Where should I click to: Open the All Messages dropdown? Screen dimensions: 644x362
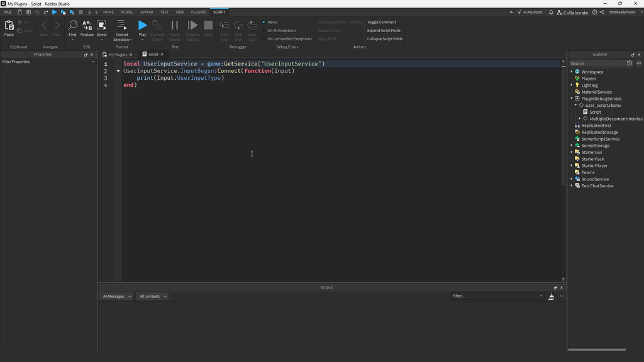click(x=117, y=296)
